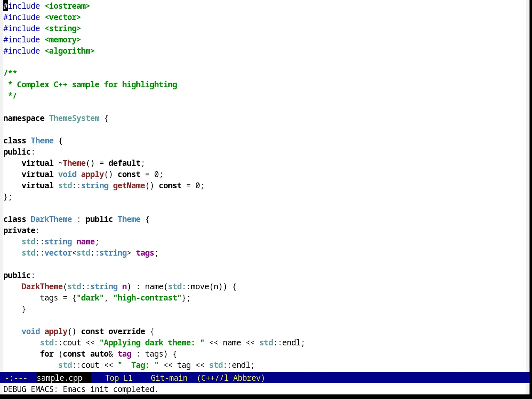Place cursor on '<vector>' include

pos(63,17)
